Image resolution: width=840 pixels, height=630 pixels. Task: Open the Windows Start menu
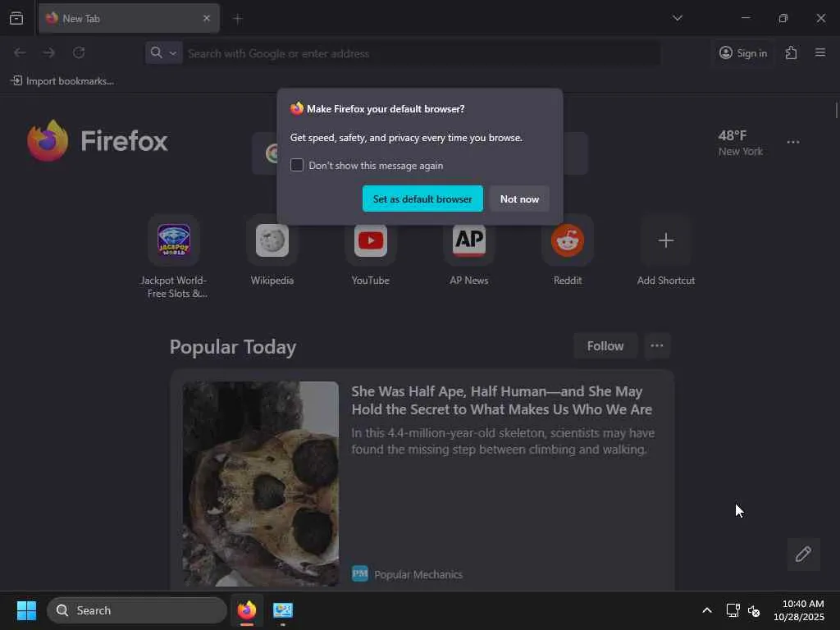click(26, 610)
